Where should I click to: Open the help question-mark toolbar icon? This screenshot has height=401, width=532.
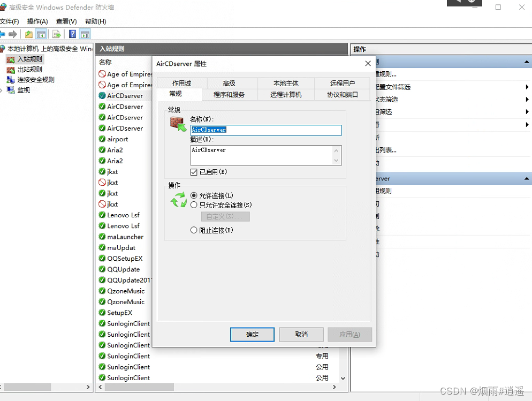[x=72, y=34]
